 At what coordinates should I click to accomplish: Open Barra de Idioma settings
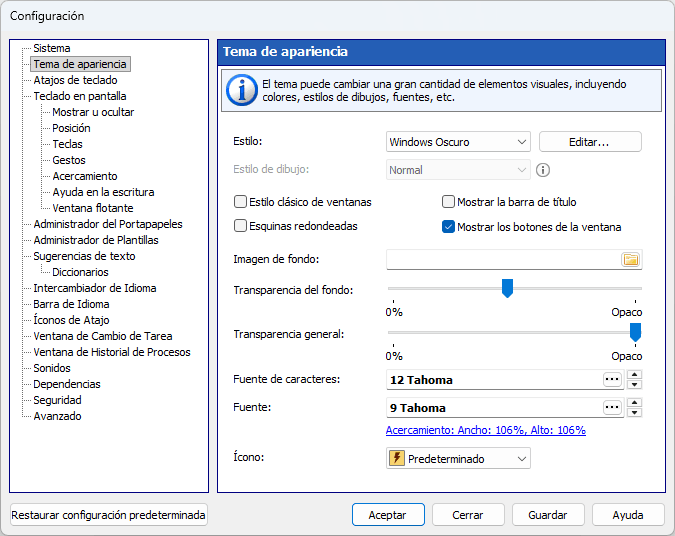pyautogui.click(x=71, y=304)
